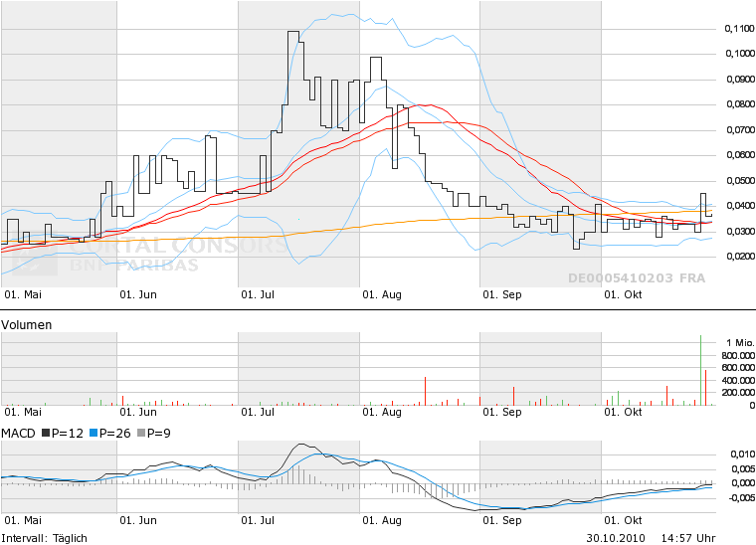Click the 1 Mio. volume axis label

click(x=739, y=342)
